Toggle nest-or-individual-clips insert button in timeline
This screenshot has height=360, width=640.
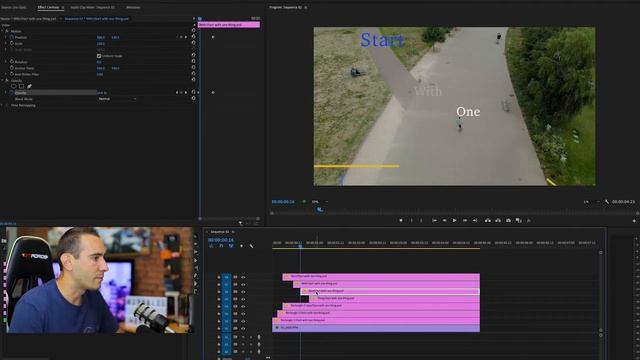[211, 246]
